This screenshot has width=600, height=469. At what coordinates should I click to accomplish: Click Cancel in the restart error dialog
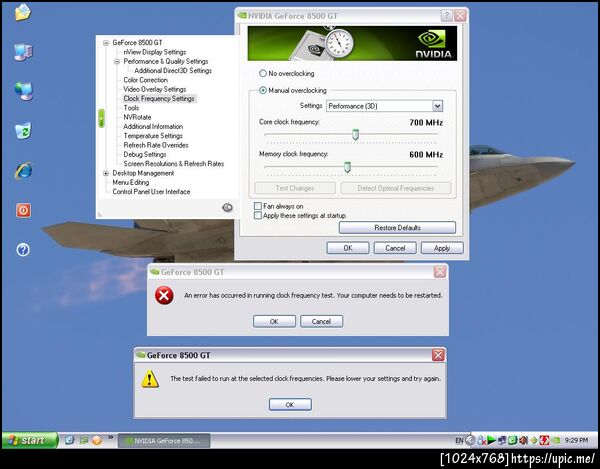[x=321, y=321]
